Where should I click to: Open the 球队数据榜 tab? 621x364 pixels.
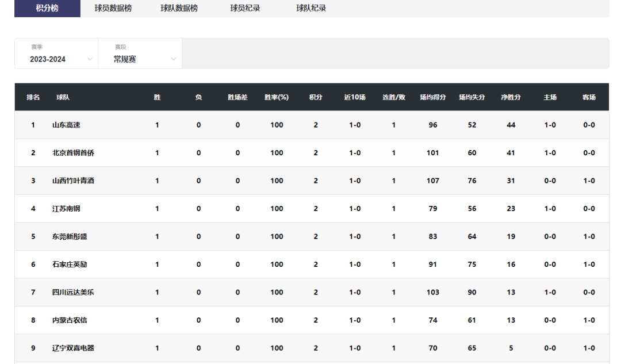[179, 8]
